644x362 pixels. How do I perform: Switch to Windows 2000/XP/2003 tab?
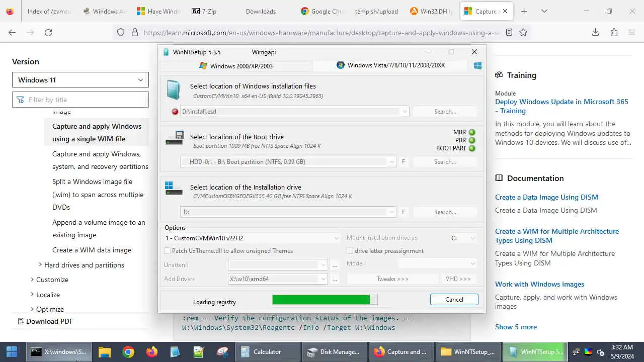coord(235,66)
